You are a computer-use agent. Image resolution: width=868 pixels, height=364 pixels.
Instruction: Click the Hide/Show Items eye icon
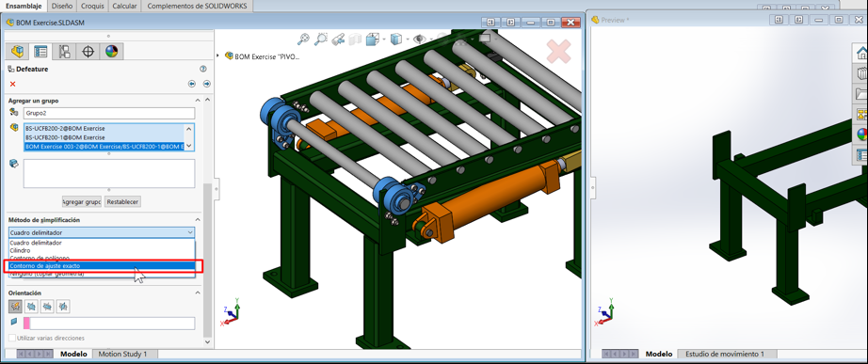coord(420,39)
